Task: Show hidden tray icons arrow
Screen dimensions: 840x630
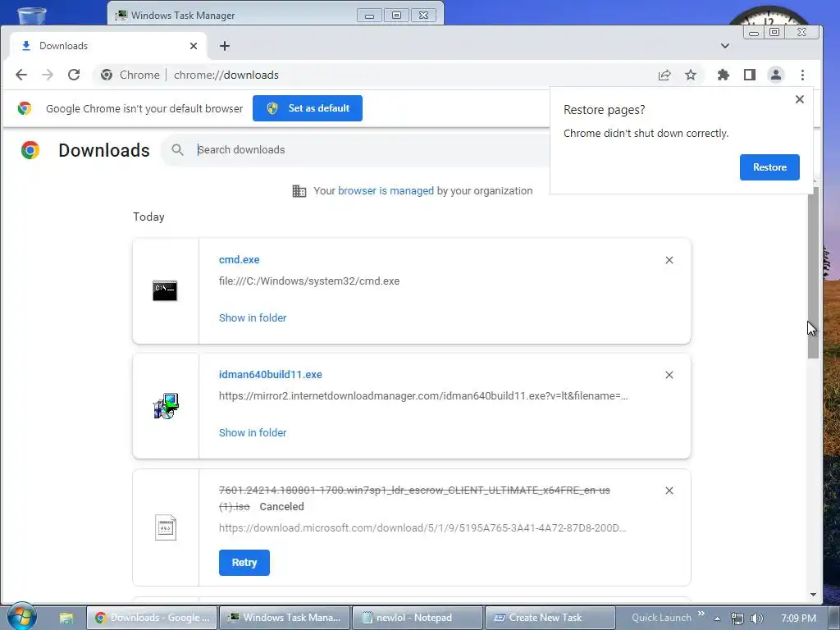Action: point(717,619)
